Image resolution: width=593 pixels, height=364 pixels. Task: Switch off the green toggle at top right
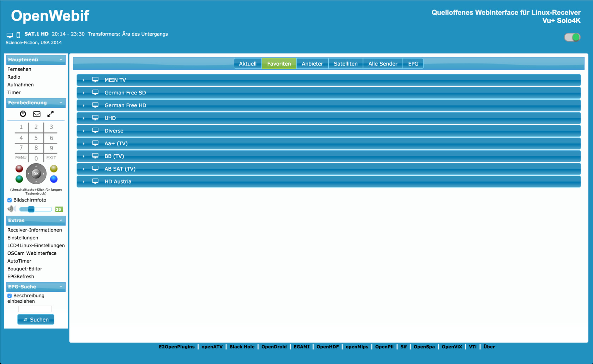[x=572, y=37]
